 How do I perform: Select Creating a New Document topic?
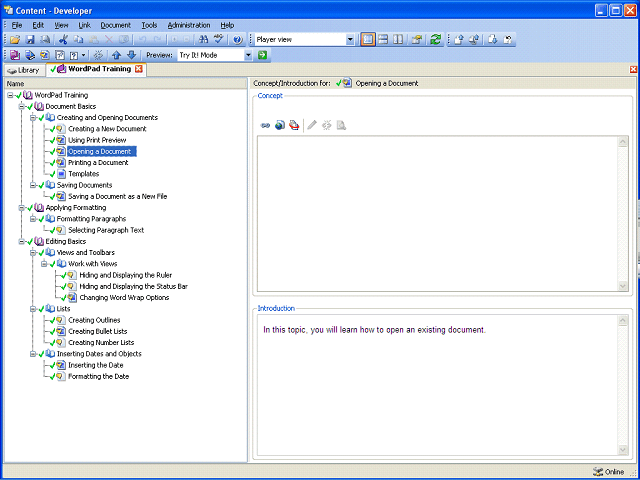(x=107, y=129)
